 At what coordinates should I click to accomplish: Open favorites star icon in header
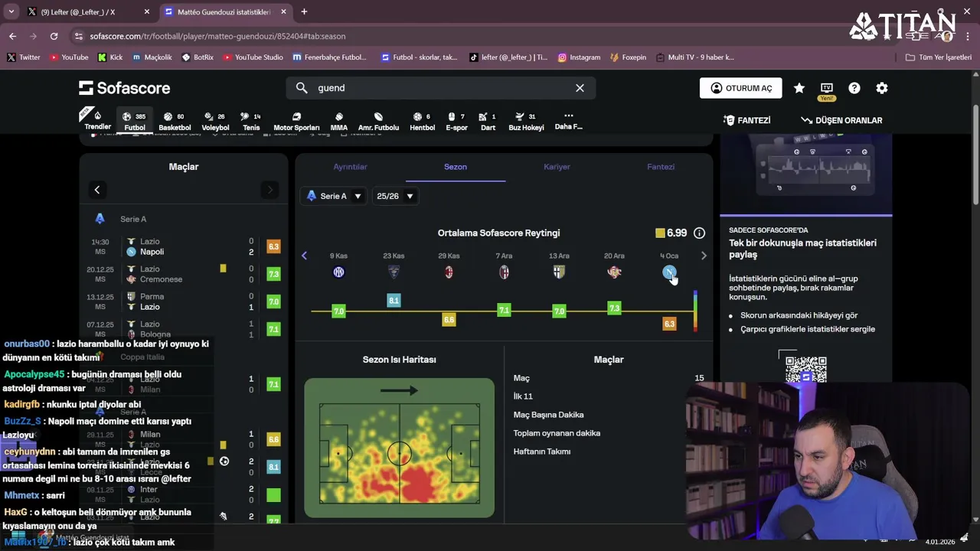[x=799, y=88]
